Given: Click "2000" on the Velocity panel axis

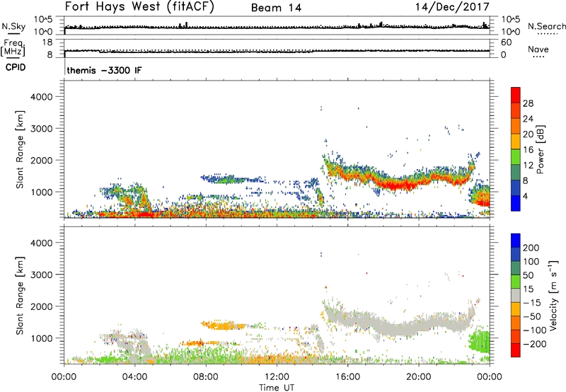Looking at the screenshot, I should coord(41,306).
